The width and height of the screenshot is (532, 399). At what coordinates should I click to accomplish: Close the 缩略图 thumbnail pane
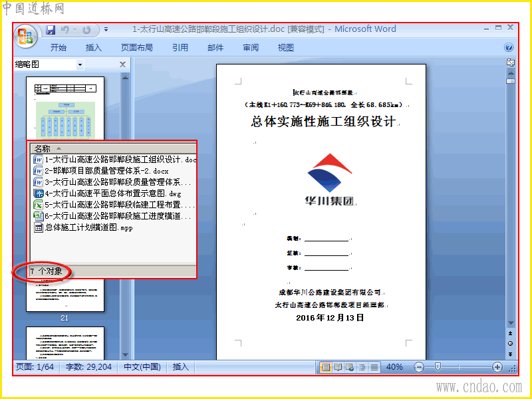123,65
